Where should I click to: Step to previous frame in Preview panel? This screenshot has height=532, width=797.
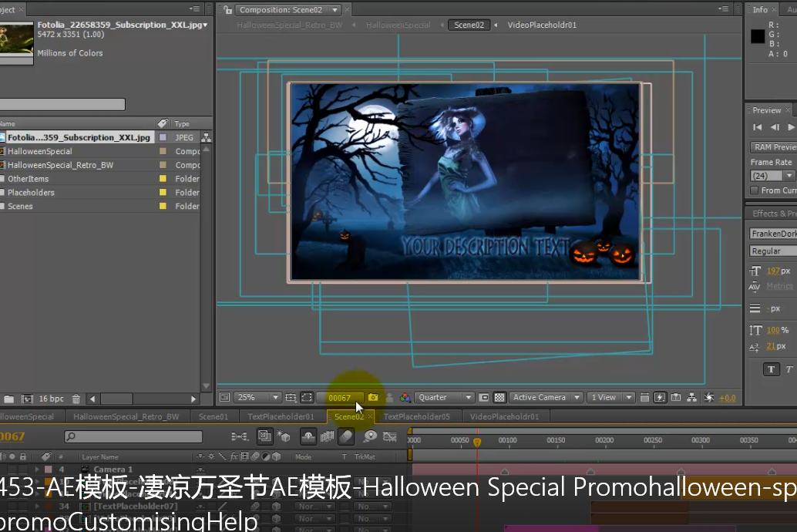tap(775, 126)
